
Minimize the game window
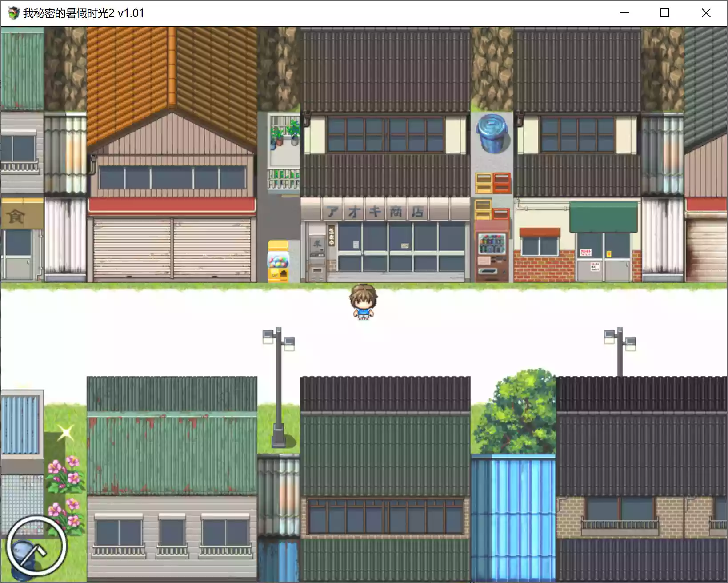[624, 13]
